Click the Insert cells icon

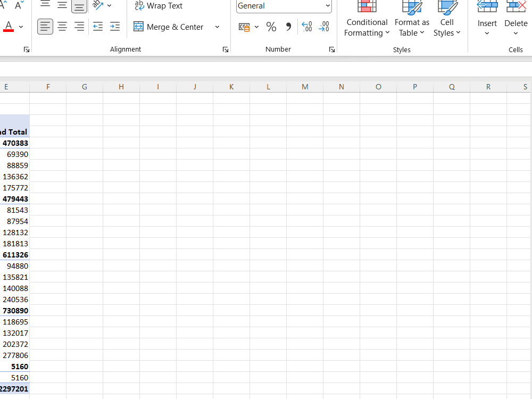tap(487, 7)
